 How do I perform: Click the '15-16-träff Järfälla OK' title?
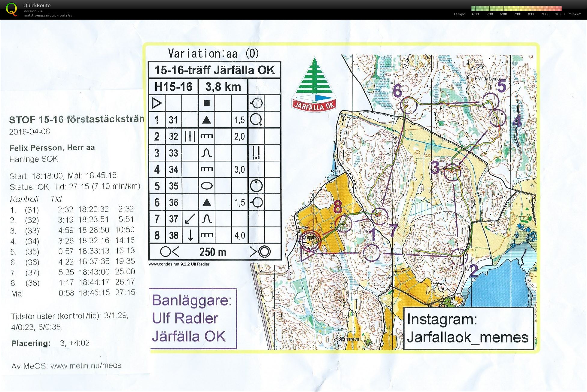pyautogui.click(x=214, y=70)
